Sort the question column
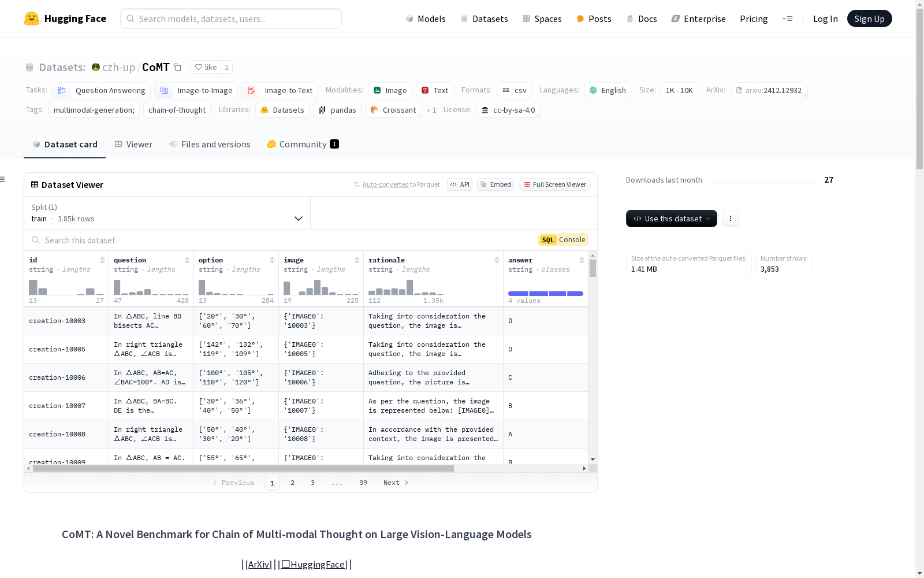The height and width of the screenshot is (578, 924). pos(187,260)
